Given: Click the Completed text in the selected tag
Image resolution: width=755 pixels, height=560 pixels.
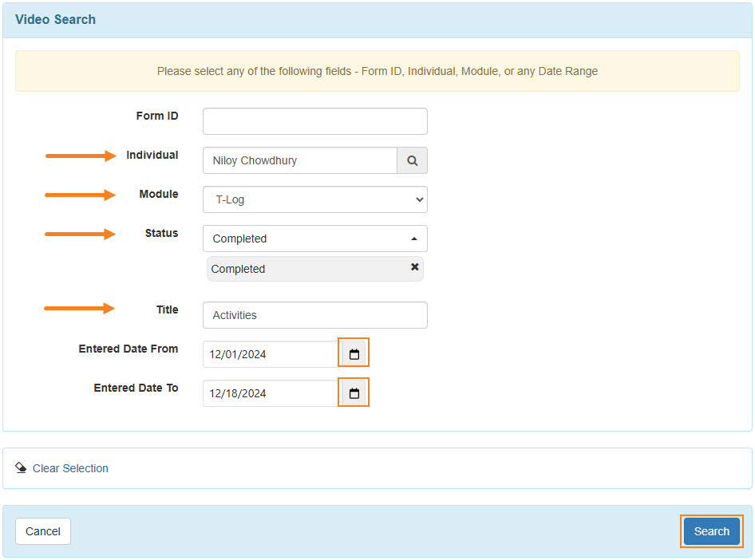Looking at the screenshot, I should click(238, 269).
